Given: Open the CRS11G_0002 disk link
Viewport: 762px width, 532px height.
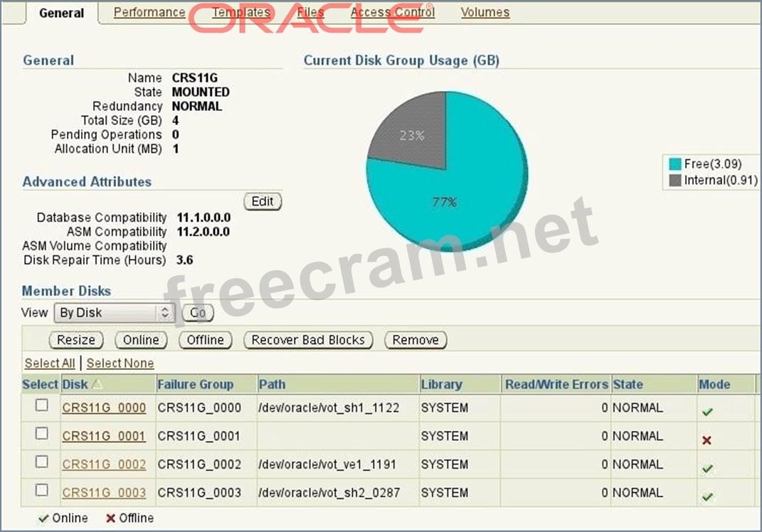Looking at the screenshot, I should [x=104, y=464].
